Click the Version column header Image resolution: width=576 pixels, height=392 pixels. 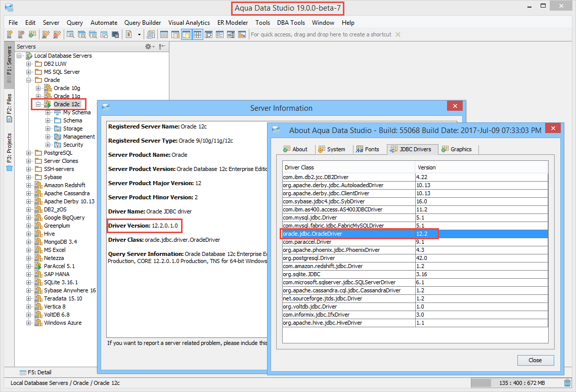pyautogui.click(x=481, y=167)
